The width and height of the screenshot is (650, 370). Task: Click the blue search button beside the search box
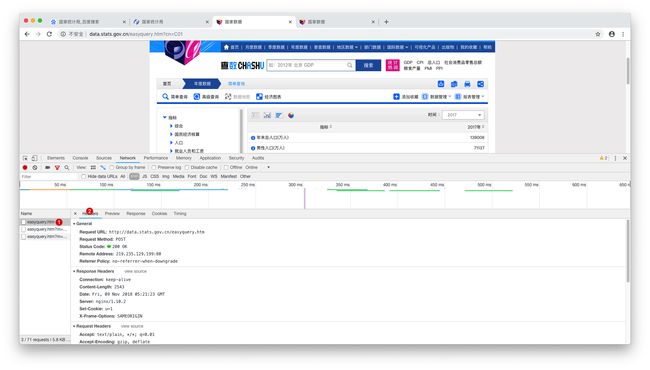tap(368, 65)
